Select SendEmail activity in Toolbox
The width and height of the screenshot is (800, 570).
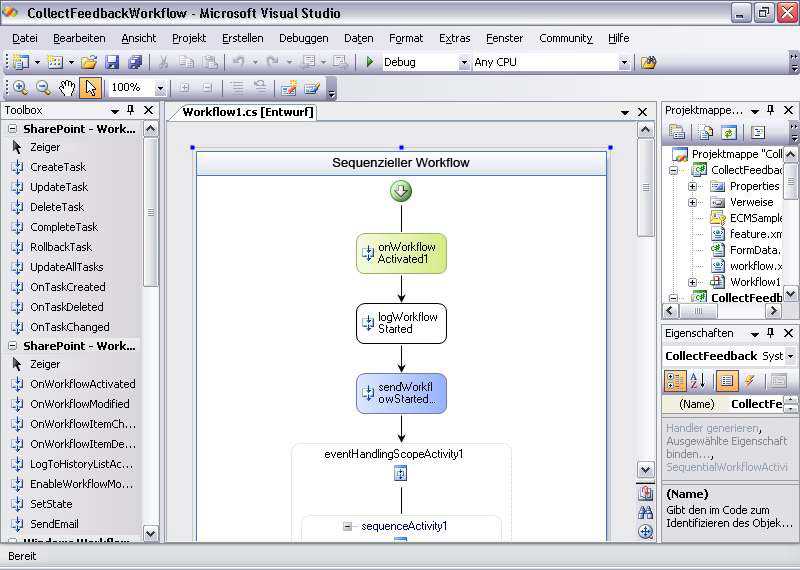click(x=54, y=524)
